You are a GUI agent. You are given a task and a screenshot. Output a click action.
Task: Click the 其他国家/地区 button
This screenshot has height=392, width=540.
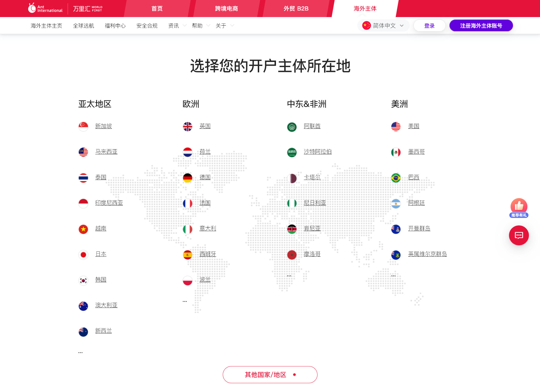[x=270, y=374]
